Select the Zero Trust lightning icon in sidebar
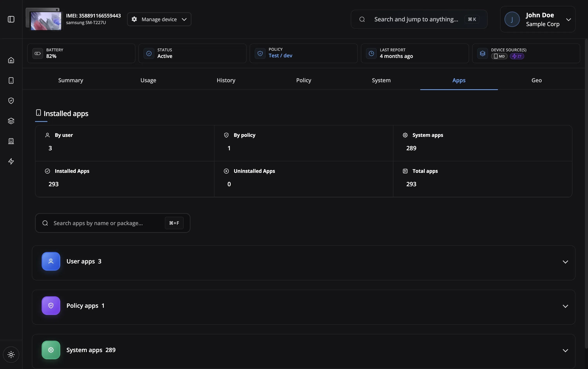 click(x=11, y=161)
